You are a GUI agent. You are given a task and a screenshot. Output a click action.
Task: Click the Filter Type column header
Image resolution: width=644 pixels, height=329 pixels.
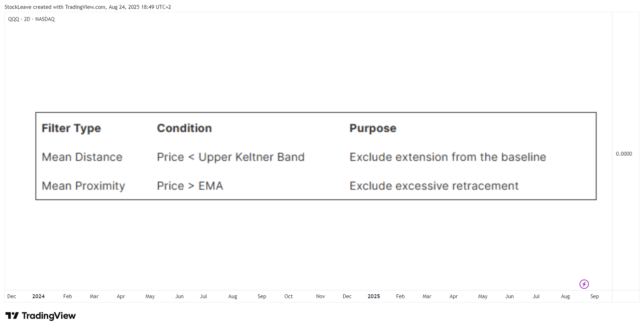click(71, 128)
